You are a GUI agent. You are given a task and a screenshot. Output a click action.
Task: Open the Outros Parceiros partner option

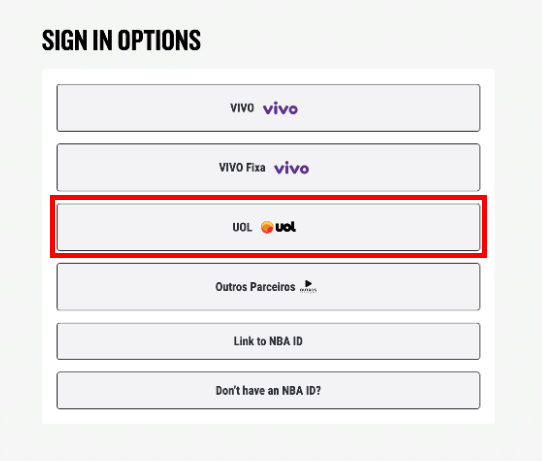point(268,287)
